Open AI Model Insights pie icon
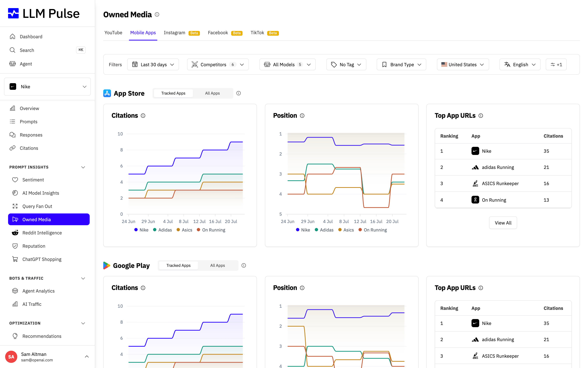 tap(15, 193)
